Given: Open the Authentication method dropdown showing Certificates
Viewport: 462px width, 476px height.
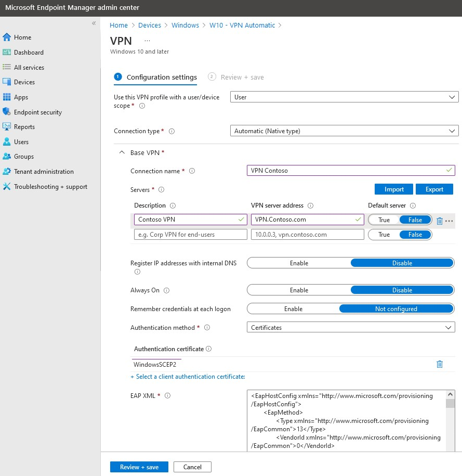Looking at the screenshot, I should tap(351, 327).
